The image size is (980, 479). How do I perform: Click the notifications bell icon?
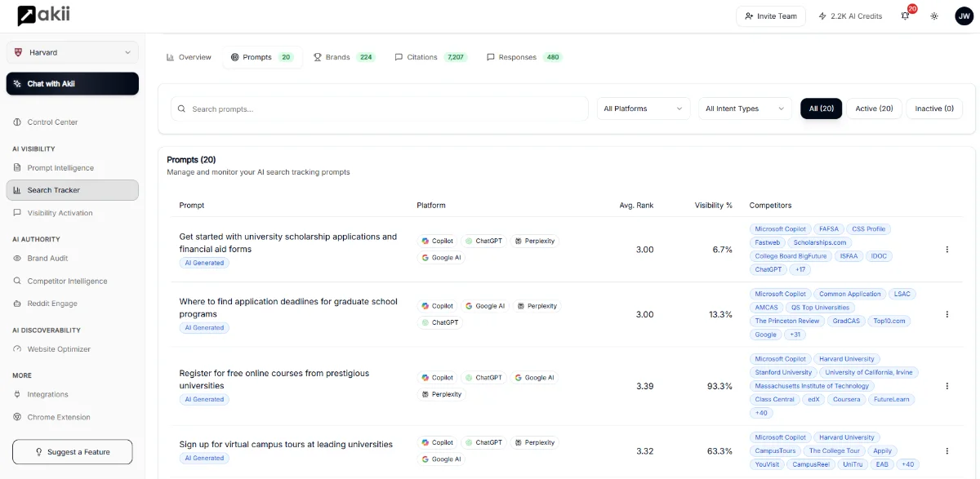[x=905, y=16]
